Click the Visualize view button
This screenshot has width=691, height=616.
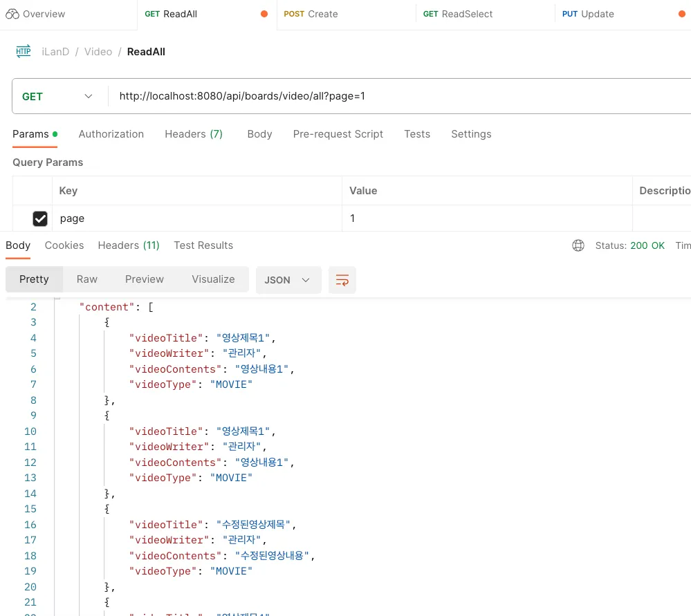tap(213, 279)
